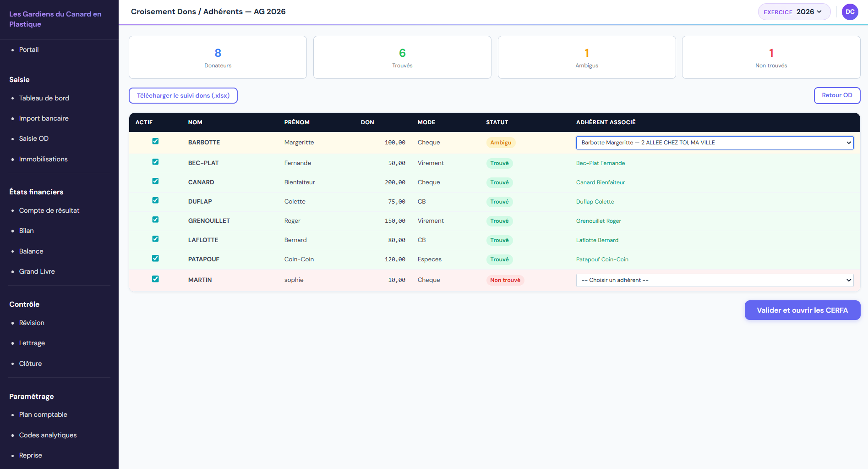
Task: Open the Grand Livre menu item
Action: click(37, 271)
